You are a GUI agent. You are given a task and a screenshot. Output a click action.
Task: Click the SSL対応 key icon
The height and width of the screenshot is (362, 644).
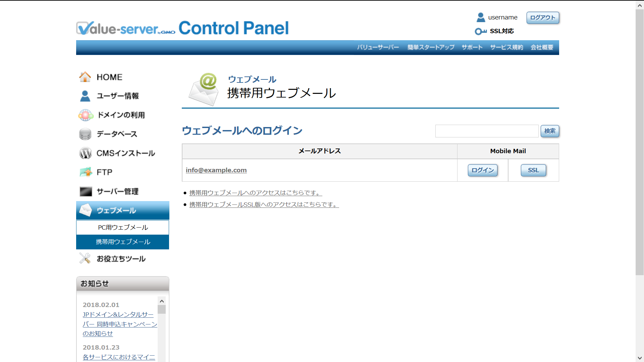[481, 31]
